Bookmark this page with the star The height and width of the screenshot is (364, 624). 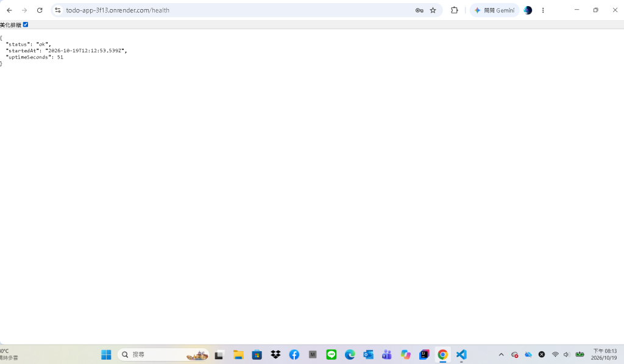pos(433,10)
